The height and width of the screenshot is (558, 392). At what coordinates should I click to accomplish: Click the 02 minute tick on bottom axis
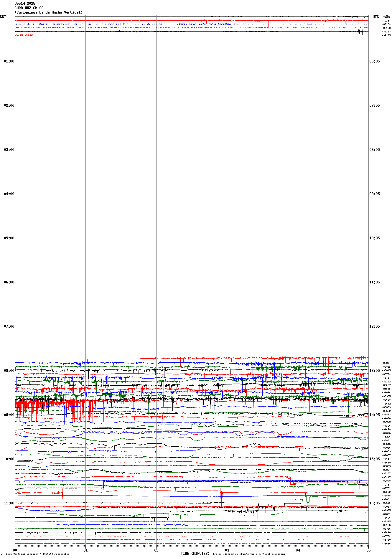click(x=156, y=550)
